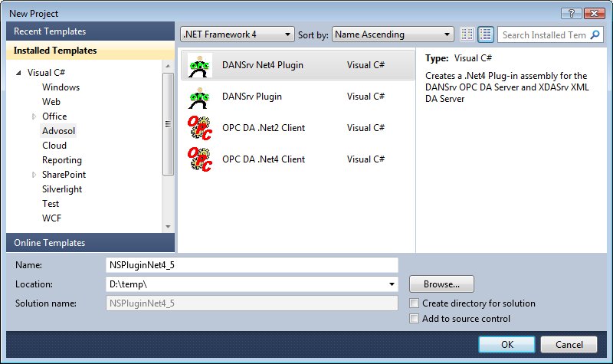Choose the OPC DA .Net2 Client icon

(x=199, y=128)
